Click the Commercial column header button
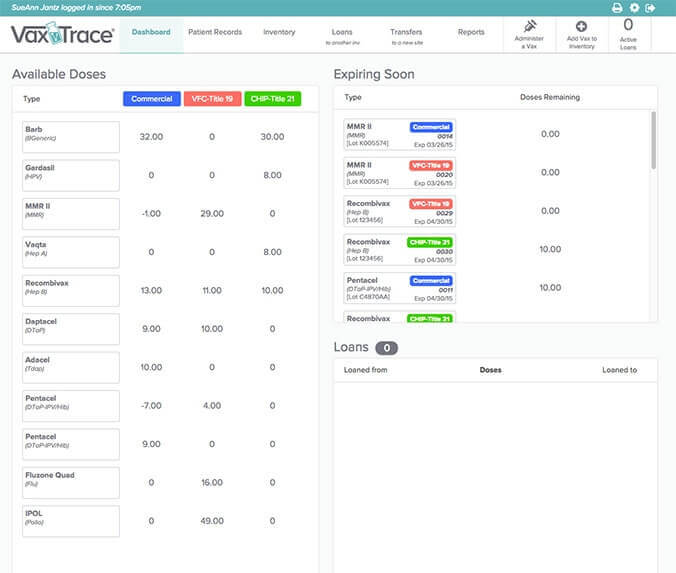Viewport: 676px width, 573px height. pyautogui.click(x=151, y=99)
